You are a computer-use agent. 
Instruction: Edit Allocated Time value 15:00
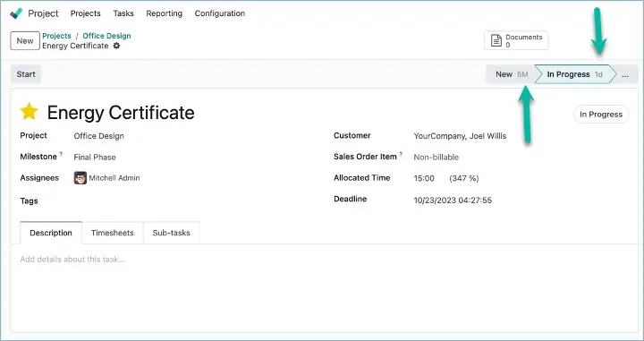tap(424, 178)
